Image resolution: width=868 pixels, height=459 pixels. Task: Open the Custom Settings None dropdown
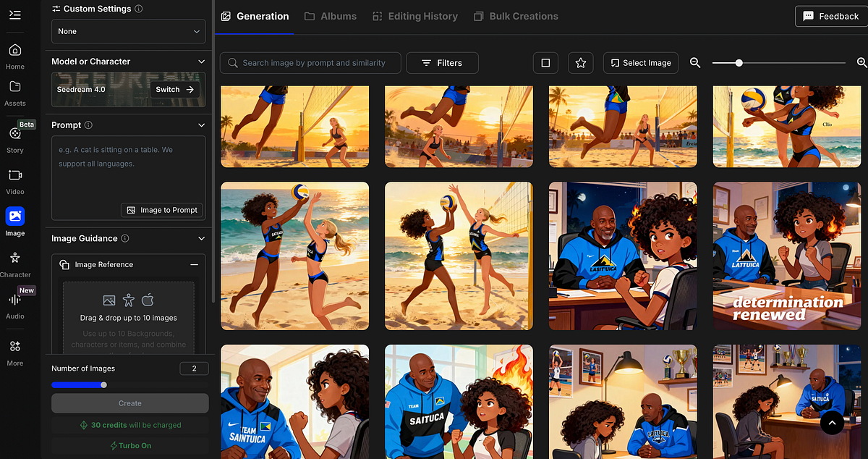(x=129, y=31)
